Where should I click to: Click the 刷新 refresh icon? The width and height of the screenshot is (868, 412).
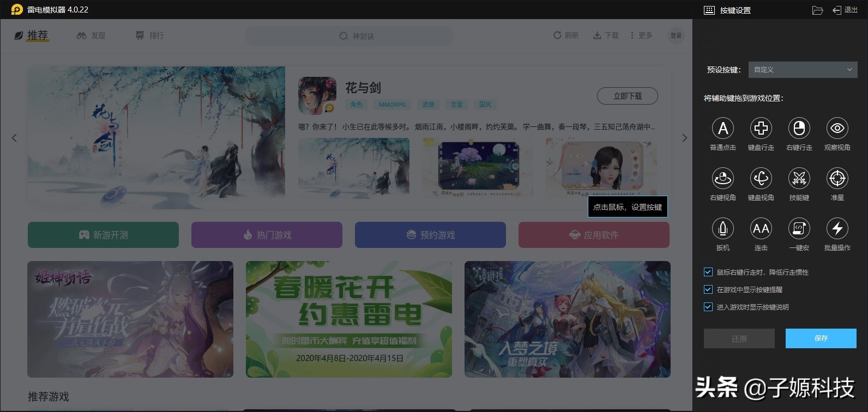[x=557, y=35]
